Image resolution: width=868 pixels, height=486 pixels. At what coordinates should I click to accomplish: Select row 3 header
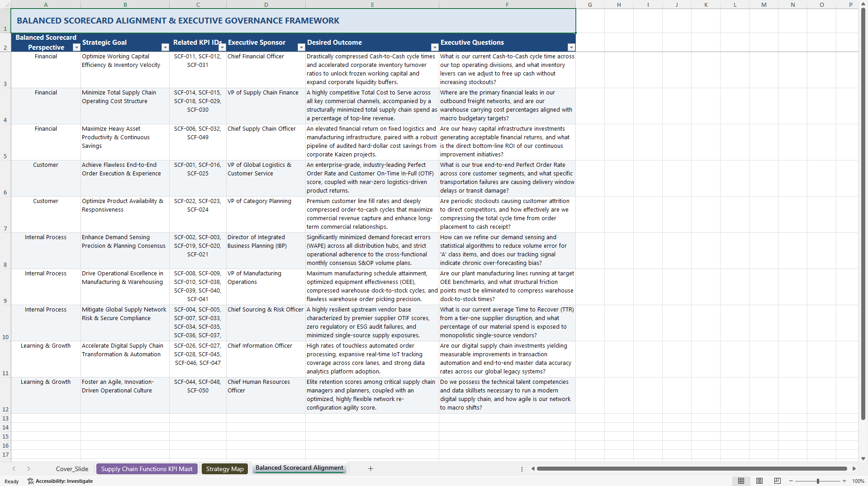(x=5, y=70)
